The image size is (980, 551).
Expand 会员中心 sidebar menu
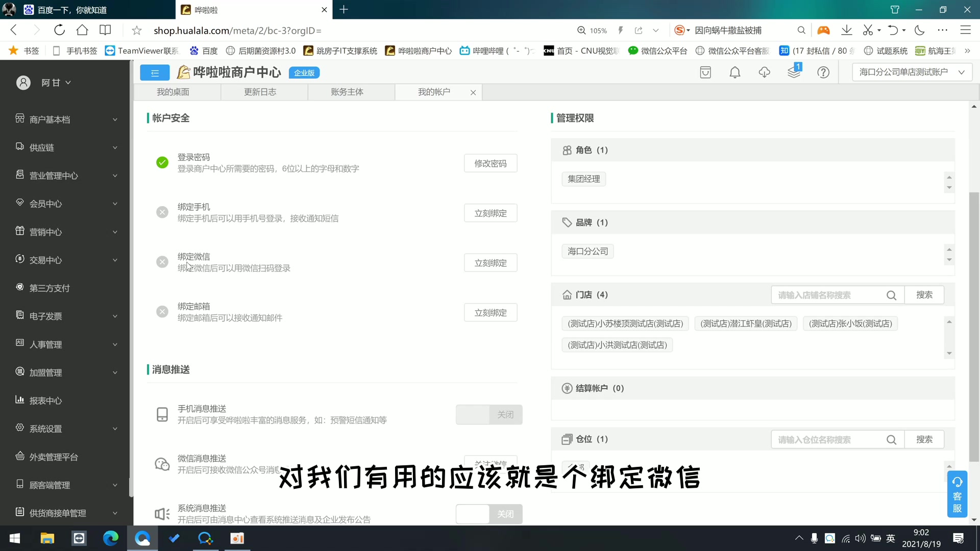[x=66, y=204]
